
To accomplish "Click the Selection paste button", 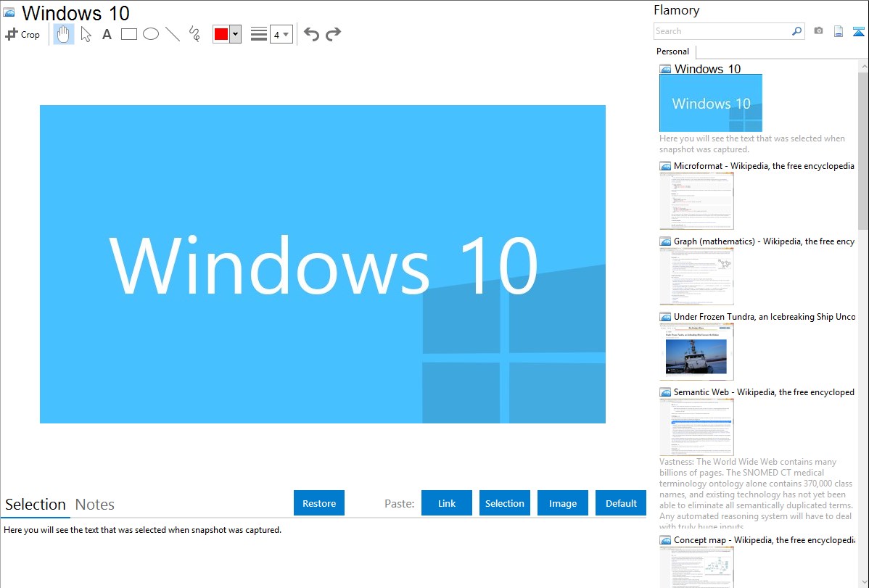I will coord(504,503).
